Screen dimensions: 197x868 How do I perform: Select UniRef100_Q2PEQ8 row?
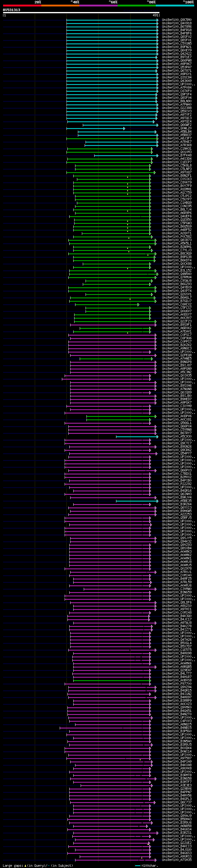tap(176, 355)
